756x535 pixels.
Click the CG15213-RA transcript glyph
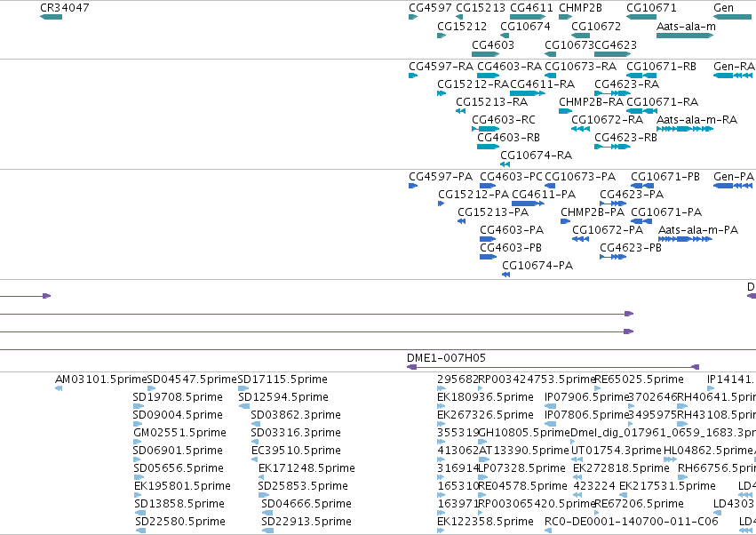[x=460, y=111]
